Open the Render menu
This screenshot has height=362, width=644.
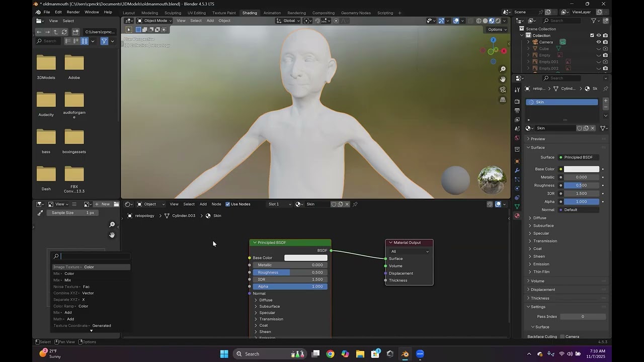coord(73,12)
